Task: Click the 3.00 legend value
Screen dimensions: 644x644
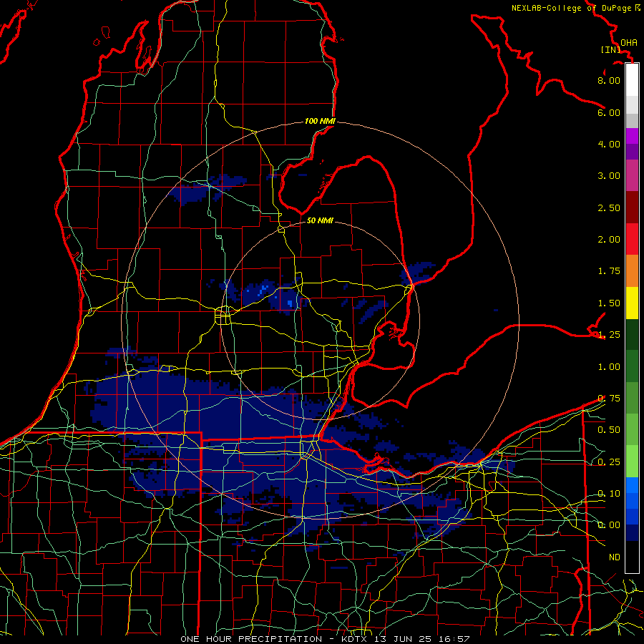Action: coord(609,176)
